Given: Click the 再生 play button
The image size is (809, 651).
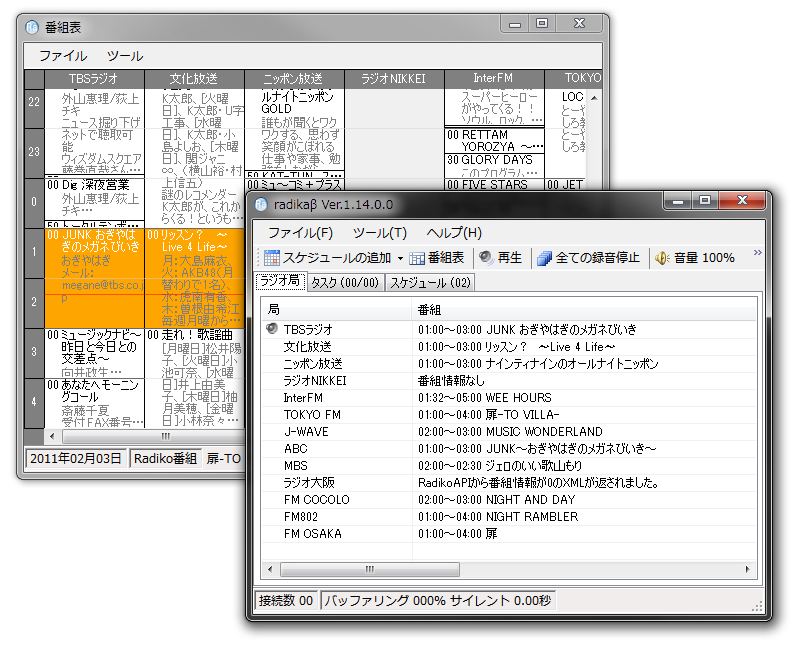Looking at the screenshot, I should tap(500, 257).
